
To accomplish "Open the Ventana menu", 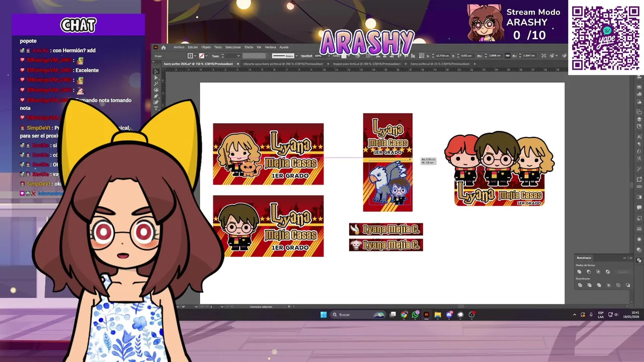I will [x=271, y=47].
